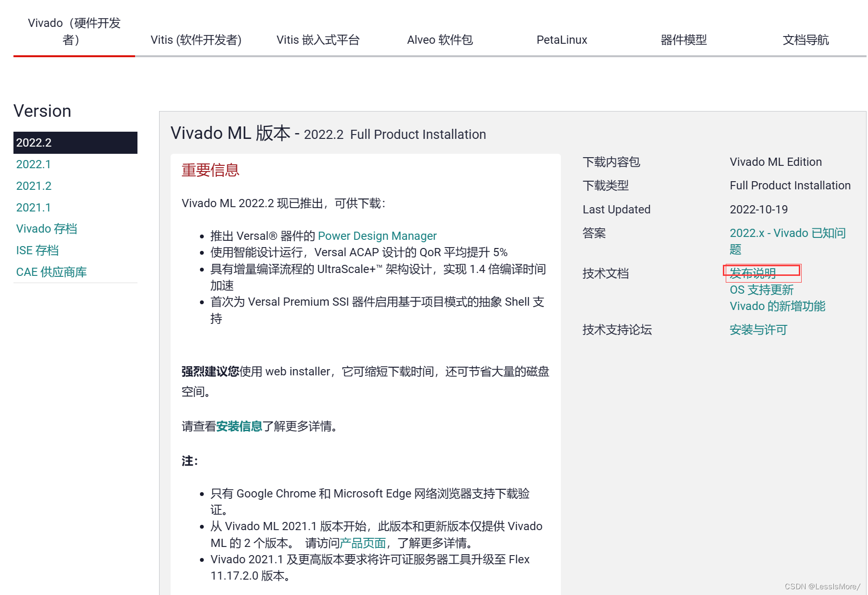
Task: Choose version 2022.1 in the sidebar
Action: pyautogui.click(x=34, y=164)
